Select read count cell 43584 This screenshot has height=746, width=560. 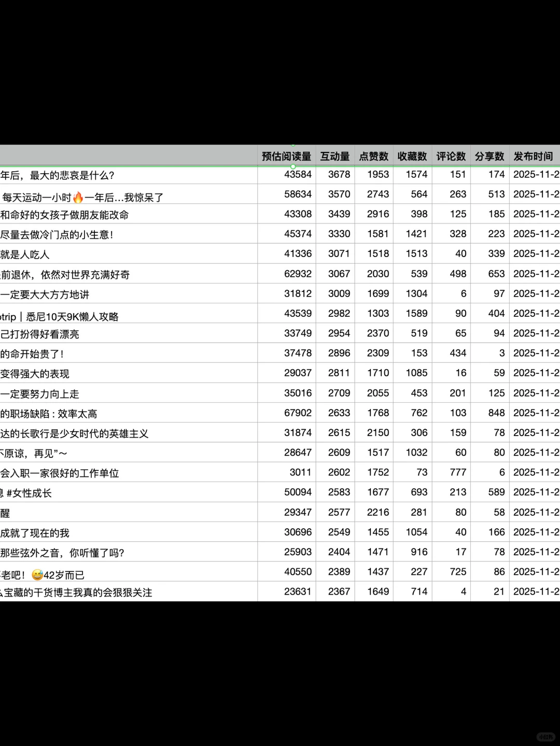(287, 175)
